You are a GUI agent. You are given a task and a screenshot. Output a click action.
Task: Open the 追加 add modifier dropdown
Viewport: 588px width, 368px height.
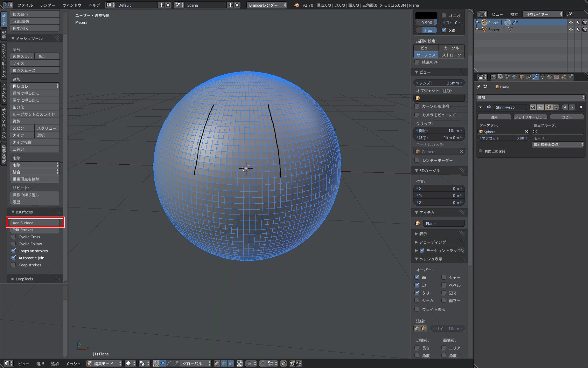pos(530,97)
